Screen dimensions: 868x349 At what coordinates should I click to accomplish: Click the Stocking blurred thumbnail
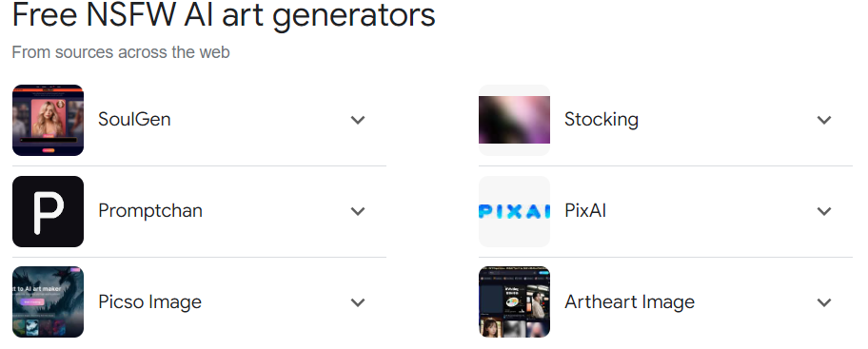click(514, 120)
